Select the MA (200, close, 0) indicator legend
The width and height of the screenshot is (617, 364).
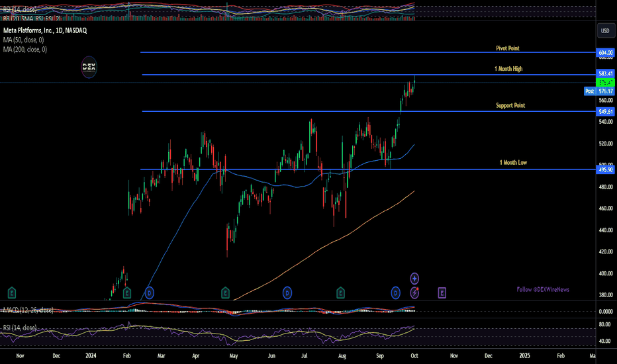point(24,49)
